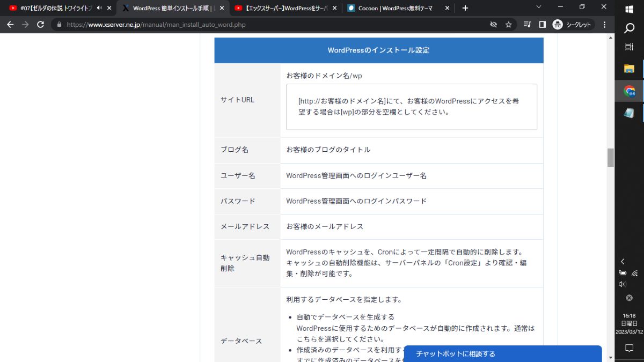Open File Explorer from the taskbar
The width and height of the screenshot is (644, 362).
[630, 69]
